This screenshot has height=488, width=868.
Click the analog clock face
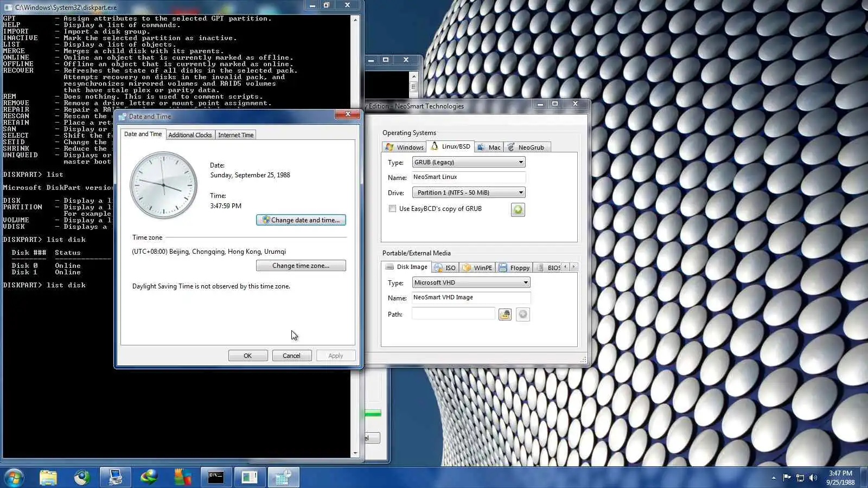click(164, 185)
